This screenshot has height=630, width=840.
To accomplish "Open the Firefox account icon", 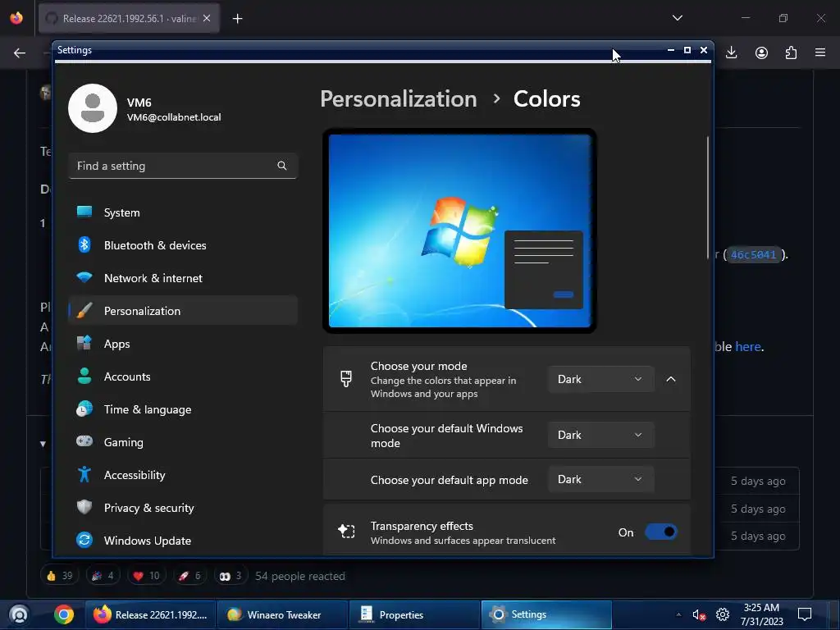I will click(x=761, y=52).
